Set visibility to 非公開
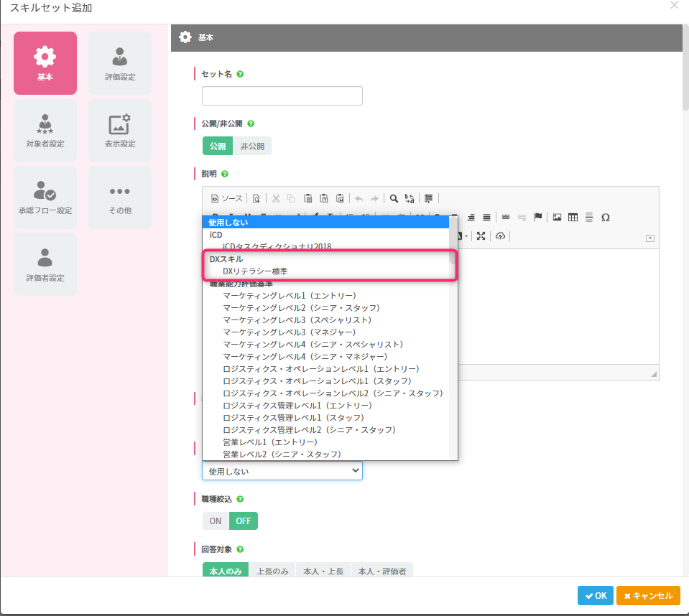689x616 pixels. [x=251, y=146]
